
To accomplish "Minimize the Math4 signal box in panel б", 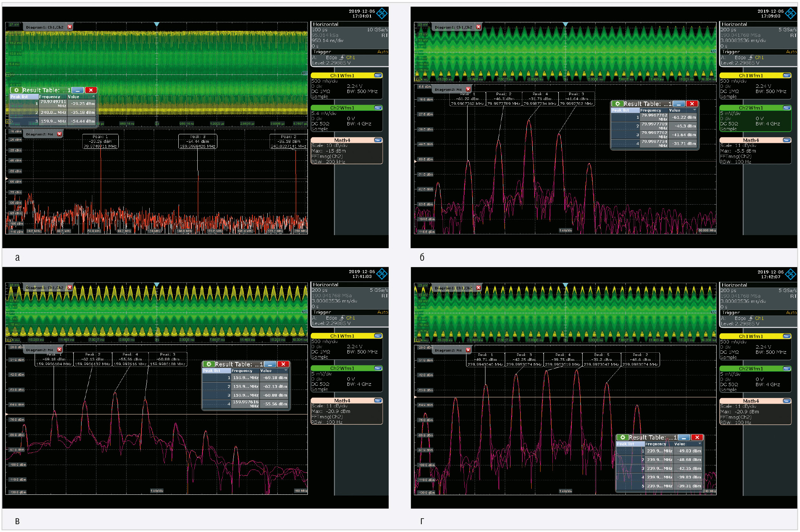I will (x=787, y=140).
